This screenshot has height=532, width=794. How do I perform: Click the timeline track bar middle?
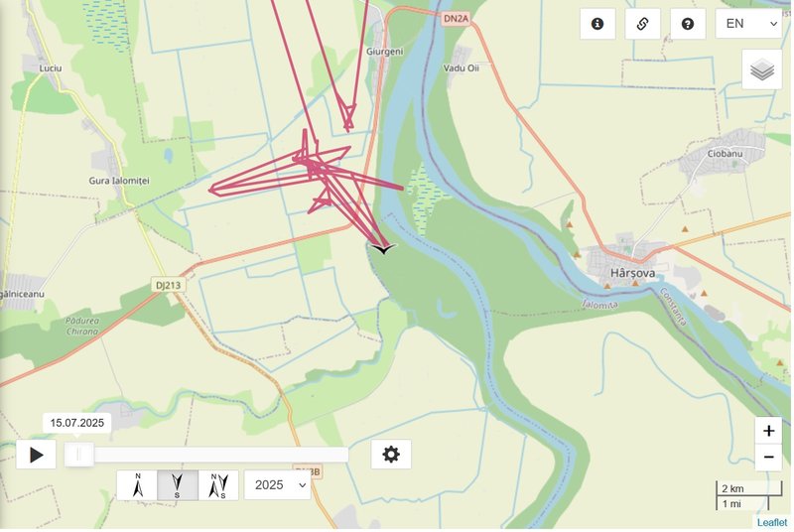206,455
